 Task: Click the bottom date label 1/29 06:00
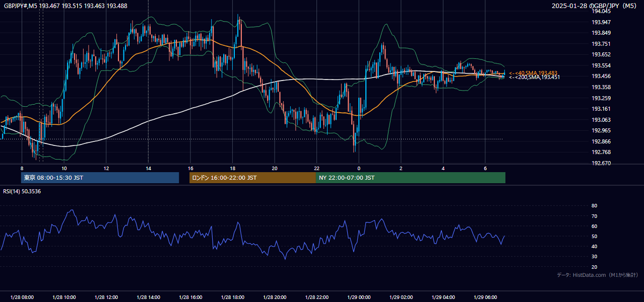(485, 297)
